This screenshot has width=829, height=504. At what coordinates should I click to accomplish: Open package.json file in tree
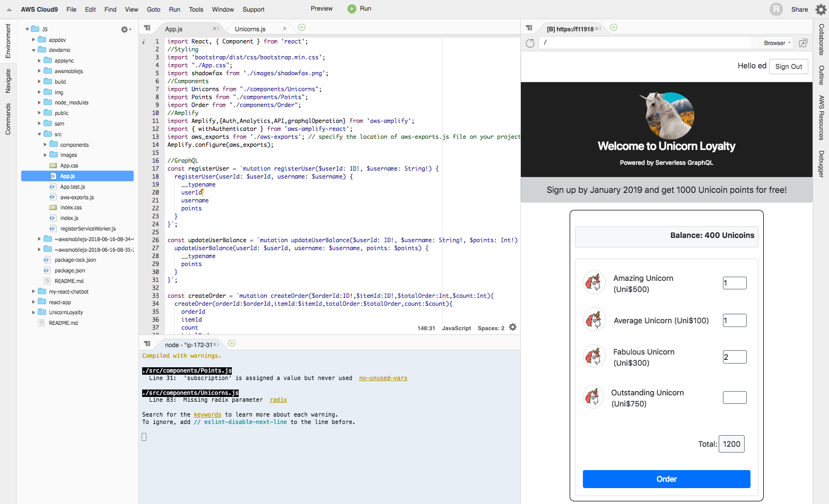point(69,270)
